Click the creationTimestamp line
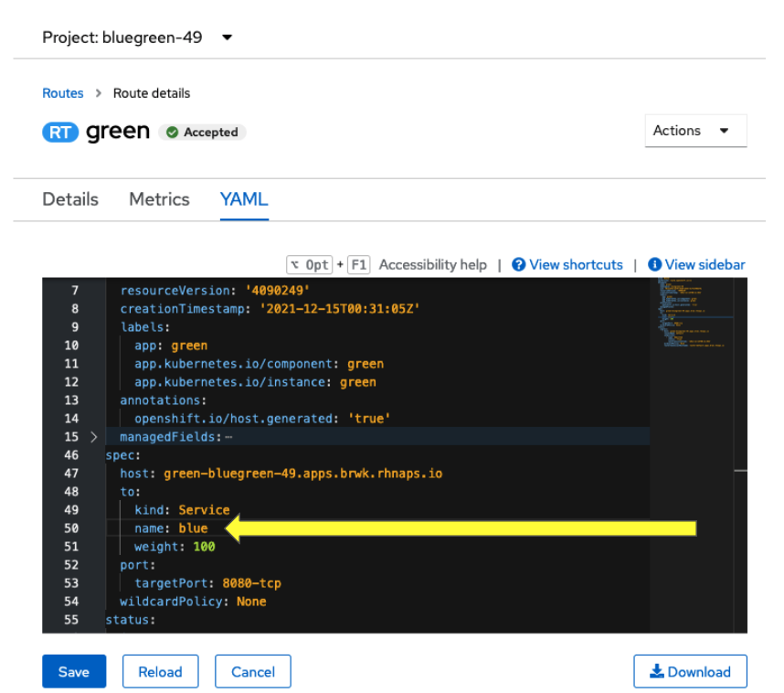This screenshot has height=693, width=784. pyautogui.click(x=270, y=309)
